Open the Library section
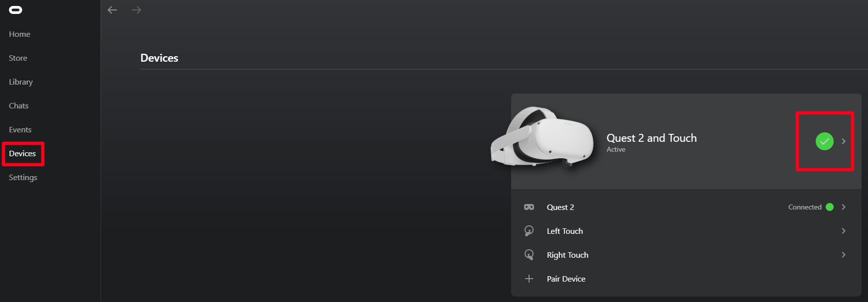Viewport: 868px width, 302px height. tap(21, 82)
